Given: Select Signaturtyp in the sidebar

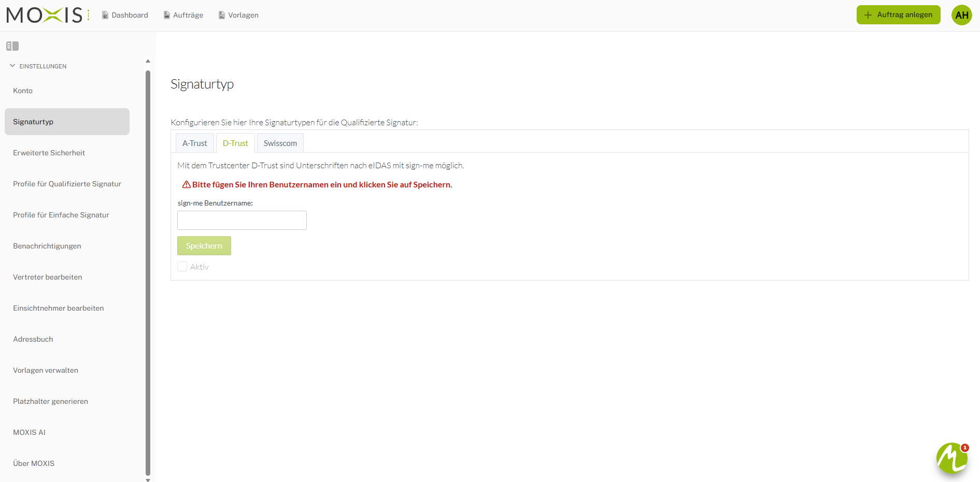Looking at the screenshot, I should [67, 122].
